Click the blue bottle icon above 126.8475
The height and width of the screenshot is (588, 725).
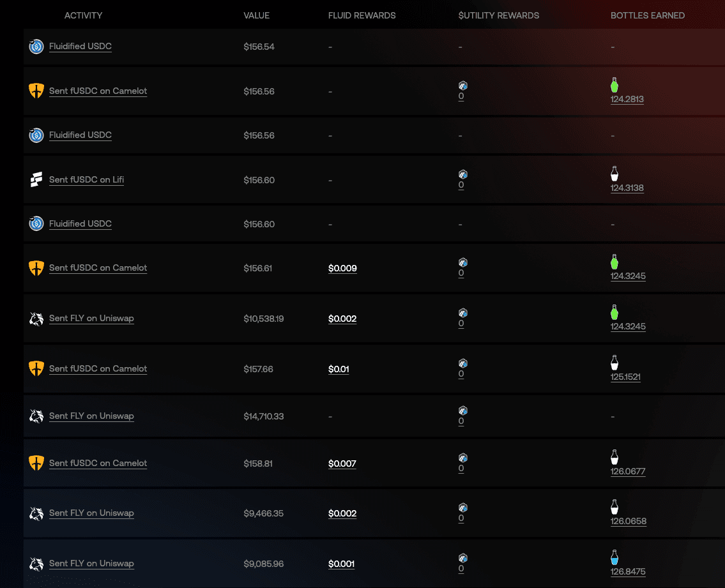click(614, 557)
